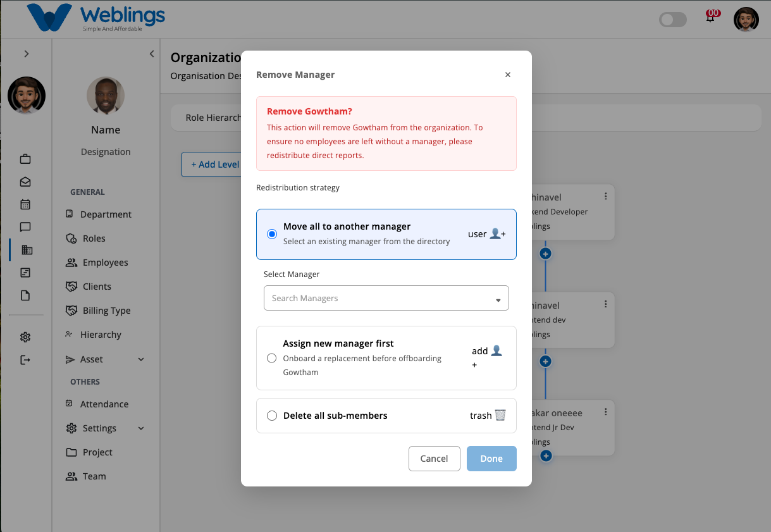The height and width of the screenshot is (532, 771).
Task: Click the Done button
Action: [x=491, y=459]
